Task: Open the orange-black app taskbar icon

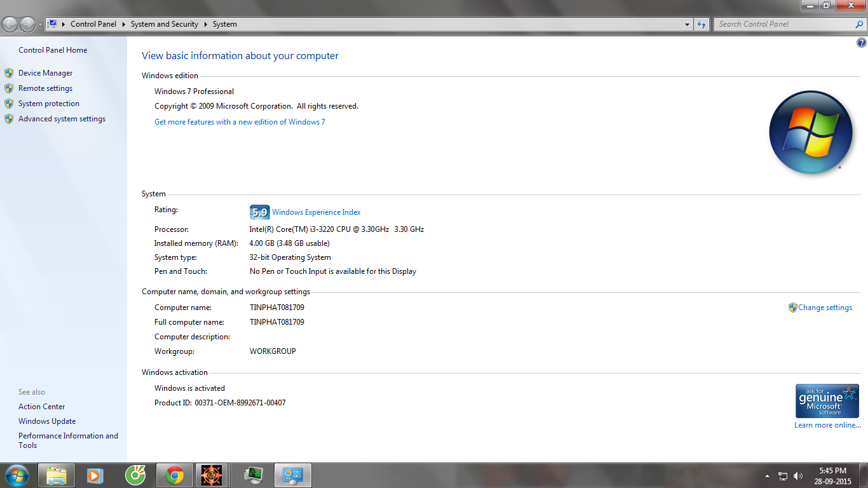Action: click(212, 475)
